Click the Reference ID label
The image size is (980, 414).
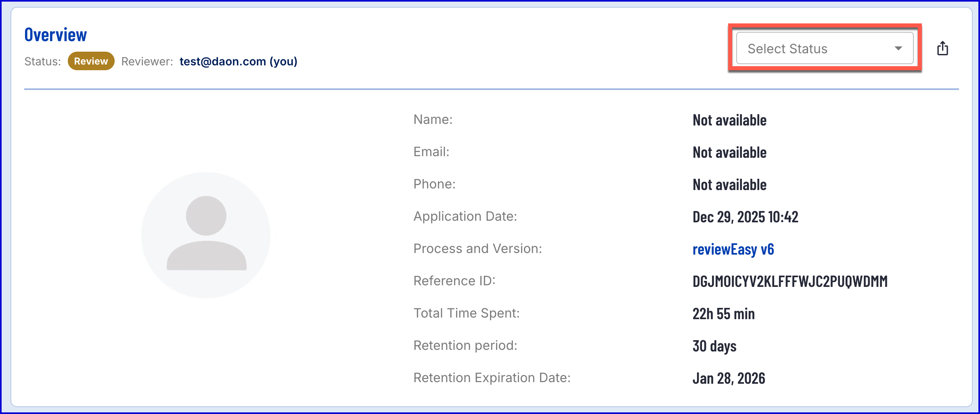point(454,281)
